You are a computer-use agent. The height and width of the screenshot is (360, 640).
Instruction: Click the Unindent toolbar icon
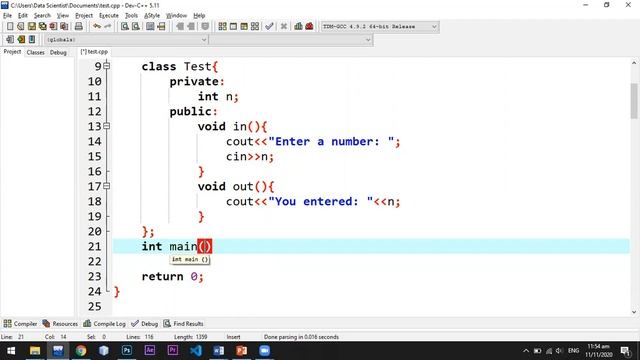point(191,27)
